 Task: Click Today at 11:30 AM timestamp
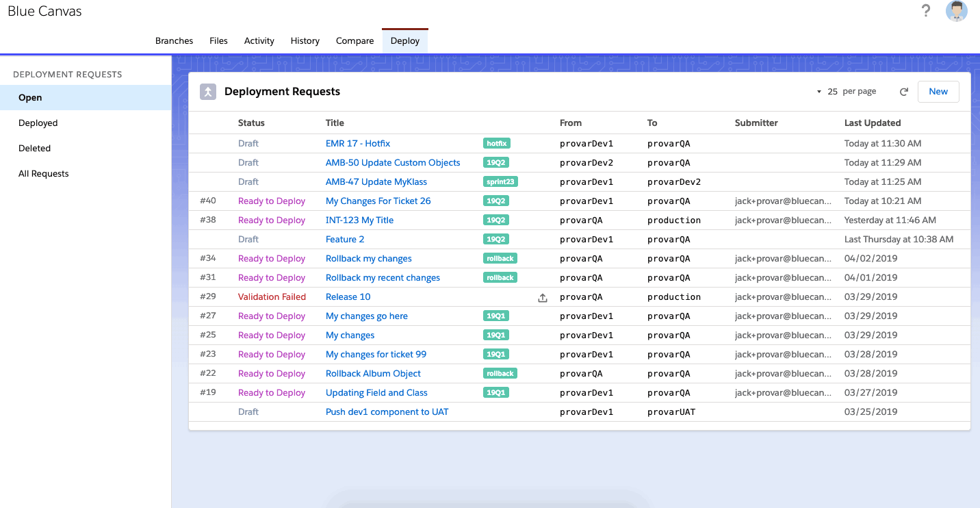pos(883,144)
